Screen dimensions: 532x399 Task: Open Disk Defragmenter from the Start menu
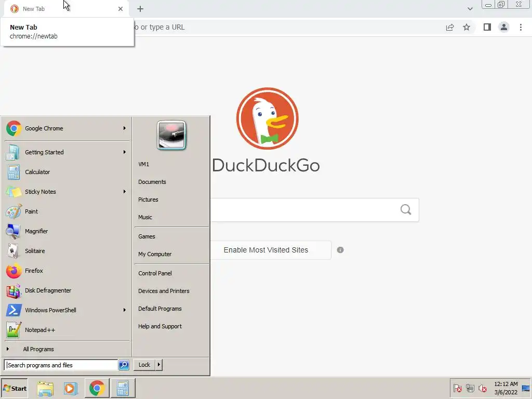click(66, 290)
